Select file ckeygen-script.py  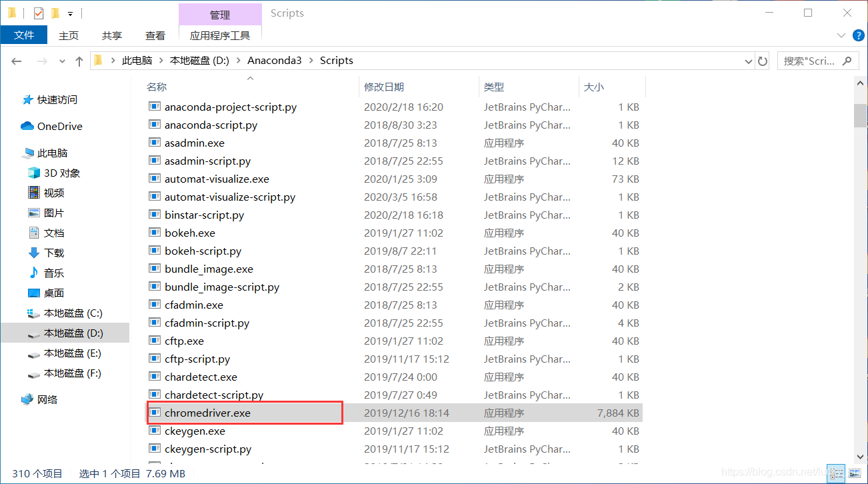point(208,449)
